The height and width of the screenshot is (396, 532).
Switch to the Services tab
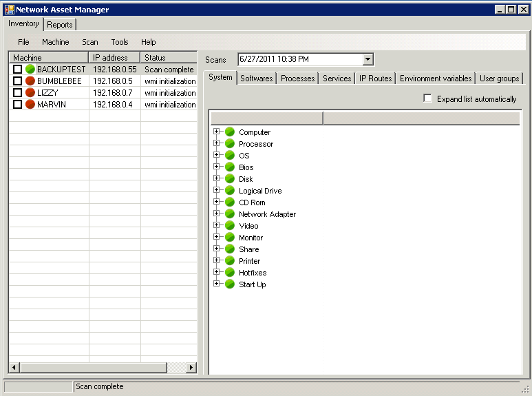pos(337,79)
